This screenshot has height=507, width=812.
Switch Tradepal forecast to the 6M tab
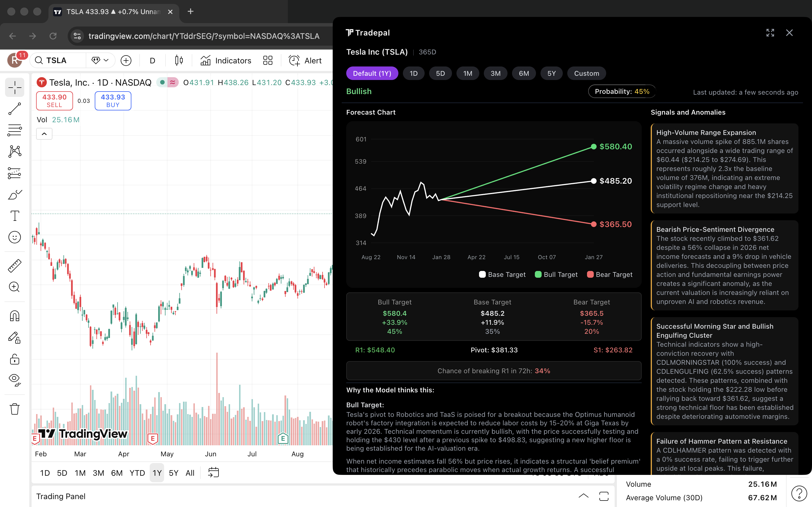pyautogui.click(x=524, y=73)
